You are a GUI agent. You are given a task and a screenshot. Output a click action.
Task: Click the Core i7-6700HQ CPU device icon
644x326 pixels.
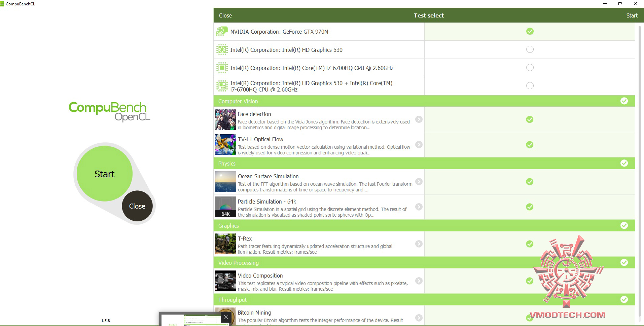pyautogui.click(x=222, y=68)
